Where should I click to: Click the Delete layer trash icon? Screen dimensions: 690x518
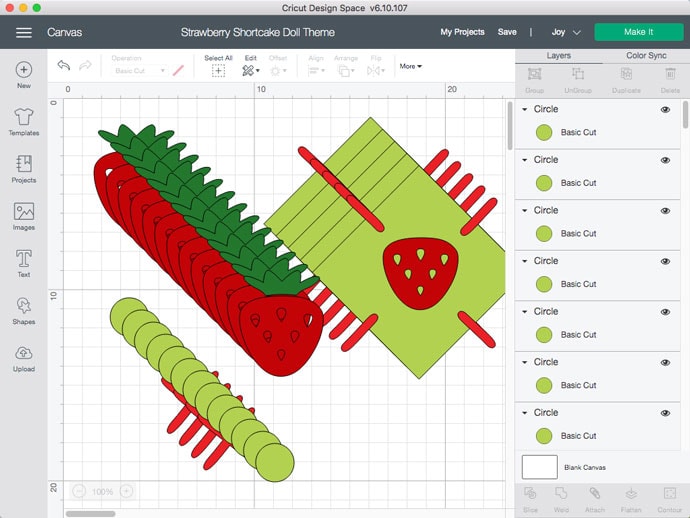(x=670, y=74)
